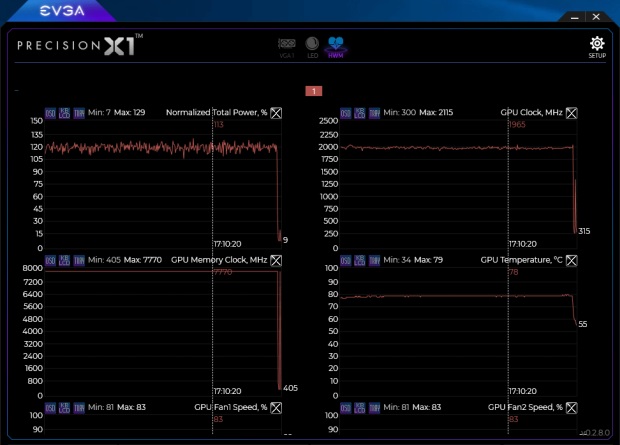
Task: Toggle OSD for GPU Fan2 Speed graph
Action: point(346,407)
